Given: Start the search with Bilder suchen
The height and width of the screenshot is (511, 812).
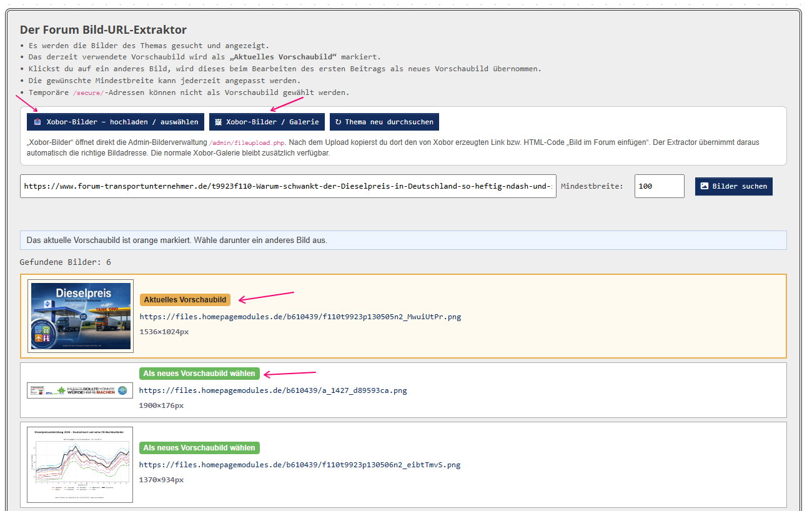Looking at the screenshot, I should click(734, 186).
